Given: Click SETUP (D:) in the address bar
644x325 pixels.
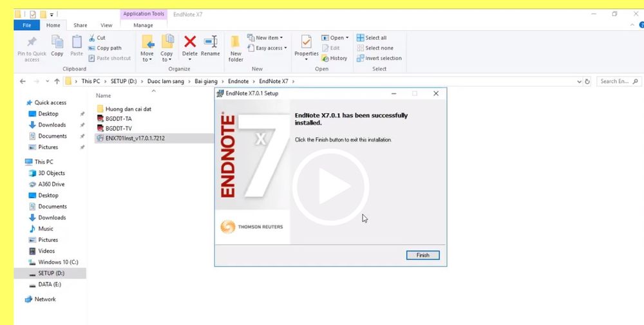Looking at the screenshot, I should [x=123, y=81].
